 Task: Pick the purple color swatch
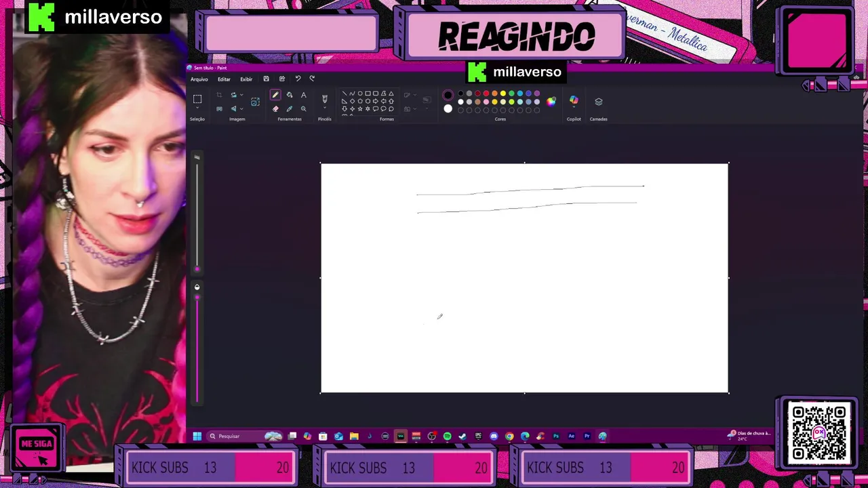click(537, 94)
